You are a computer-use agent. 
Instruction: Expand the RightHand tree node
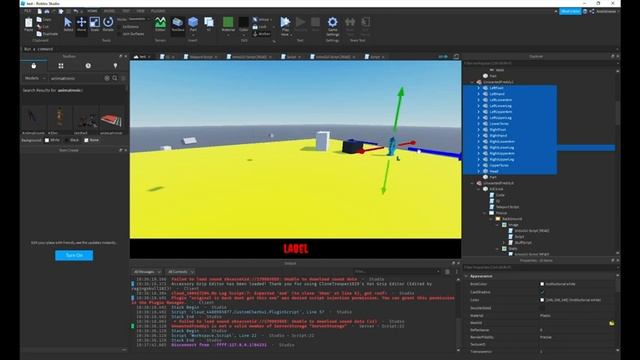click(x=479, y=136)
